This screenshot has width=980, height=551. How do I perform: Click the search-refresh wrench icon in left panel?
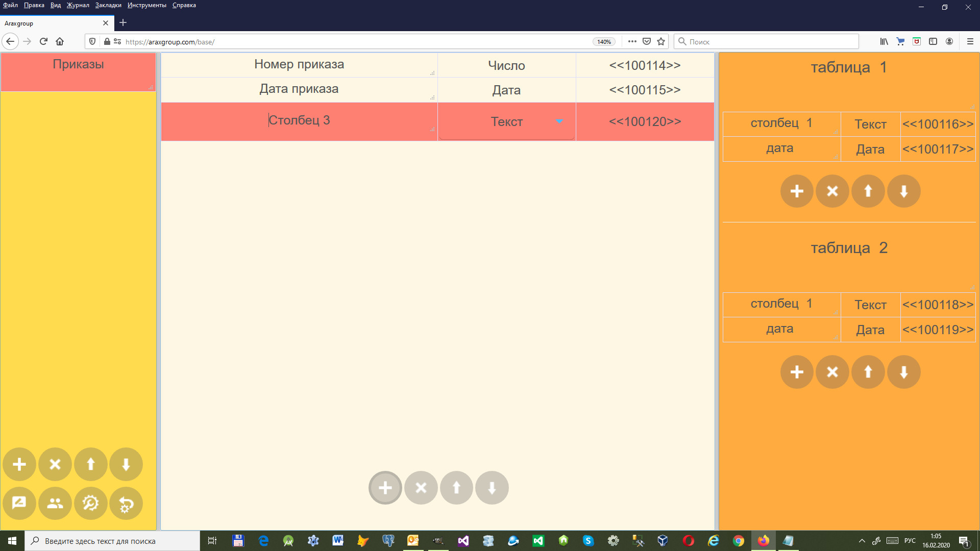tap(90, 504)
